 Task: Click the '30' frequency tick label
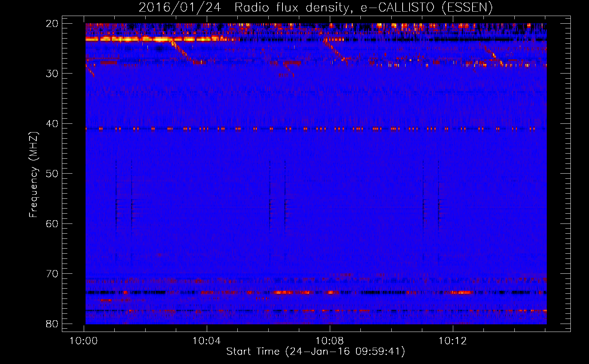(52, 74)
